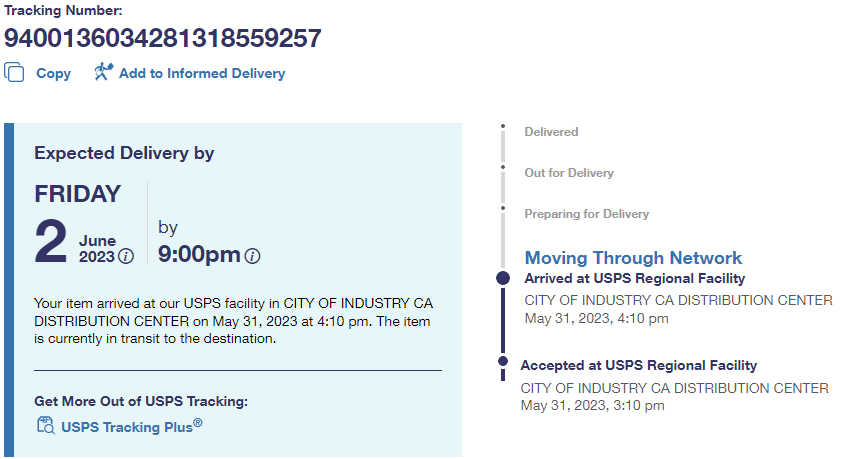Image resolution: width=861 pixels, height=459 pixels.
Task: Click the Informed Delivery mail carrier icon
Action: (x=103, y=72)
